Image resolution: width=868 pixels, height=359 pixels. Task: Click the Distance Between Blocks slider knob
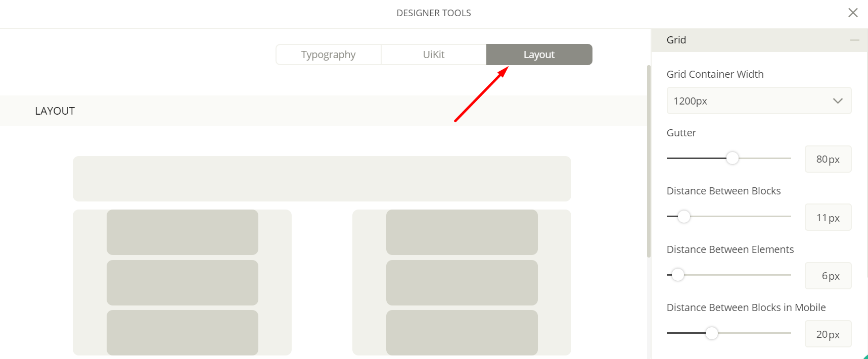pyautogui.click(x=683, y=217)
